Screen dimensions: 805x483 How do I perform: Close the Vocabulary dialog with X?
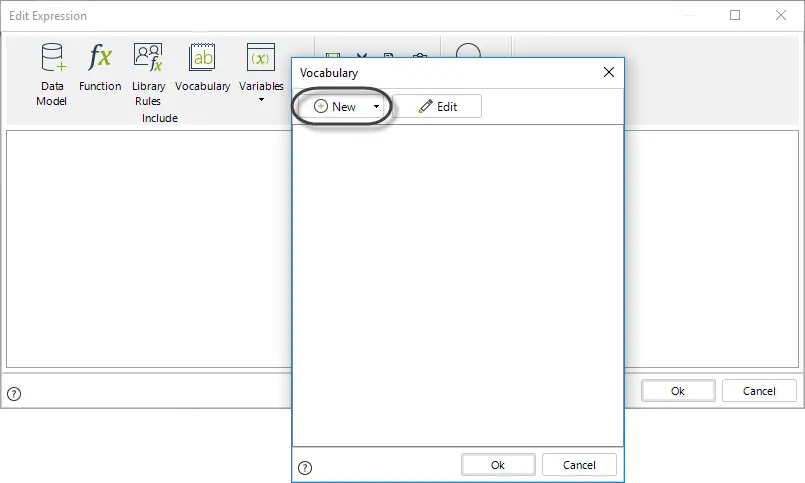609,72
